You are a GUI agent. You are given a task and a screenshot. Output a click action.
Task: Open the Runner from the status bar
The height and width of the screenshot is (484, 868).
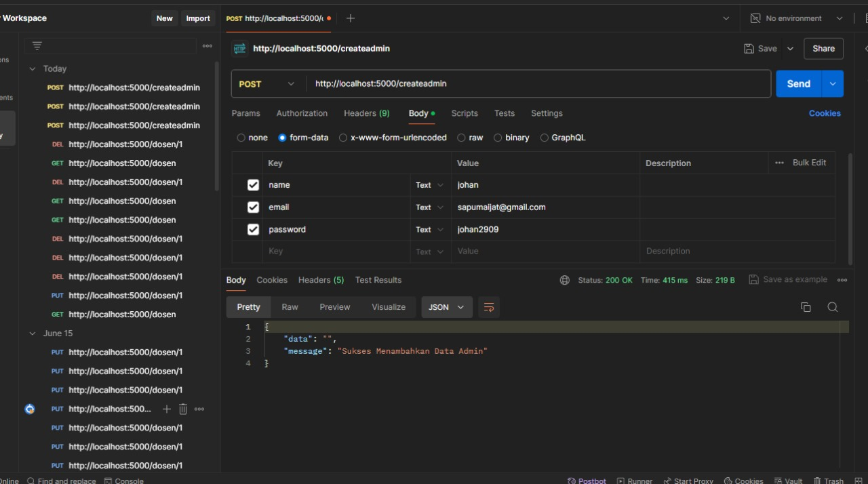(x=635, y=481)
